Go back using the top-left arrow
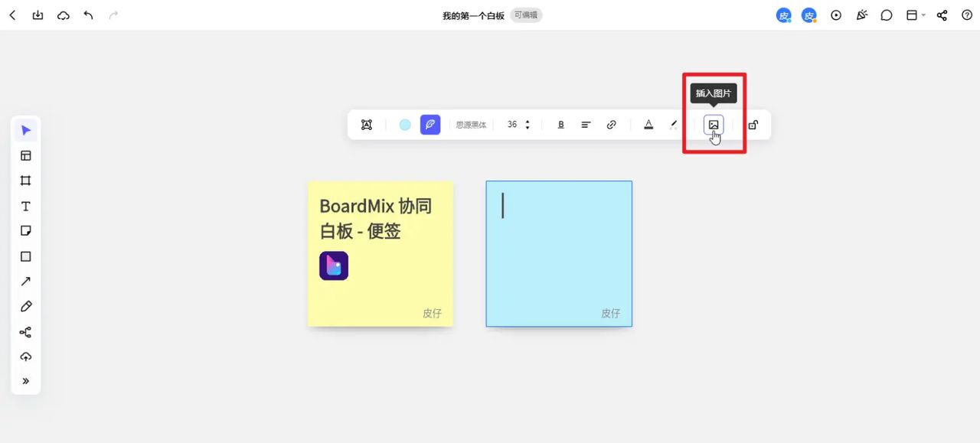This screenshot has height=443, width=980. [12, 15]
